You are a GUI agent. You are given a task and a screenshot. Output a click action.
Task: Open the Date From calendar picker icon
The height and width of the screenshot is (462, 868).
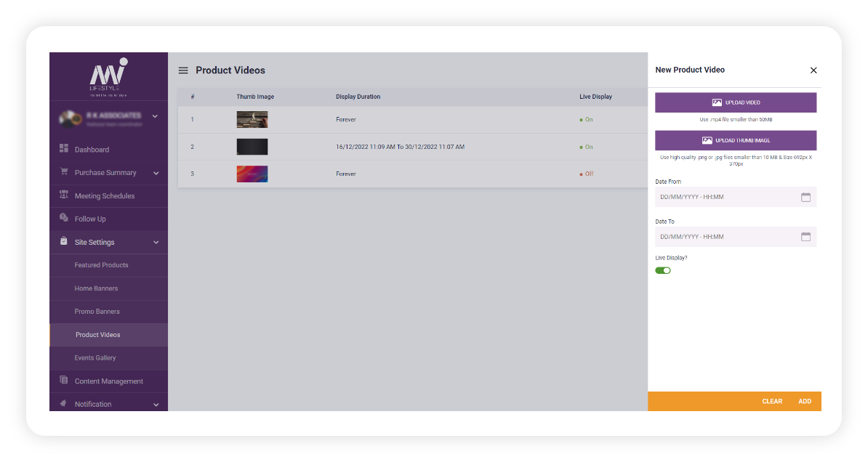805,196
